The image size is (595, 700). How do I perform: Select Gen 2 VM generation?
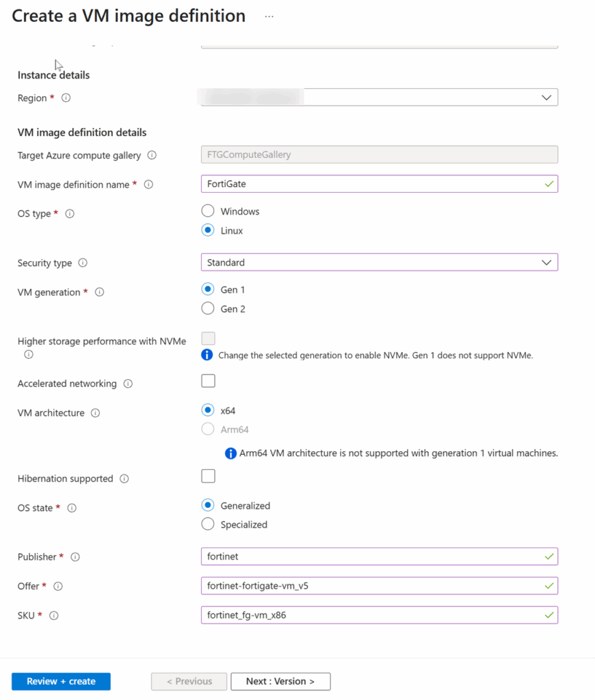coord(207,308)
